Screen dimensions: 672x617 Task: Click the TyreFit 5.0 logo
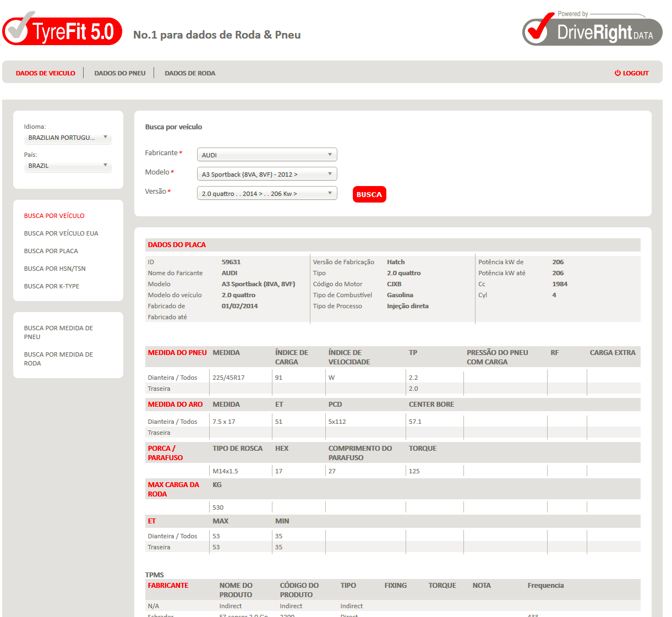(62, 31)
